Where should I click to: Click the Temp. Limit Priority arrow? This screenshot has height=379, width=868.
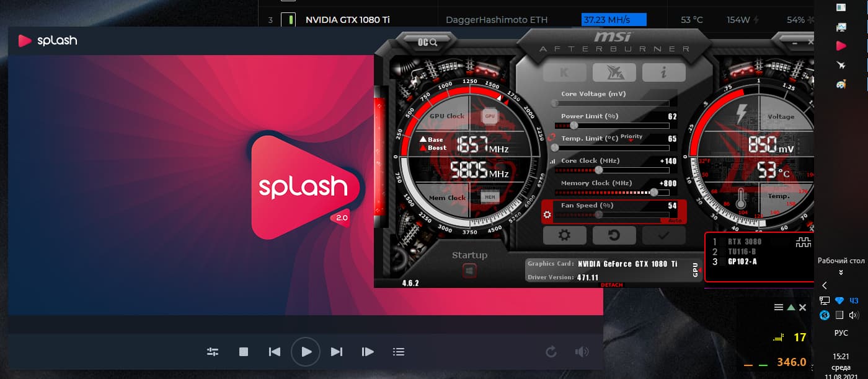pos(631,141)
